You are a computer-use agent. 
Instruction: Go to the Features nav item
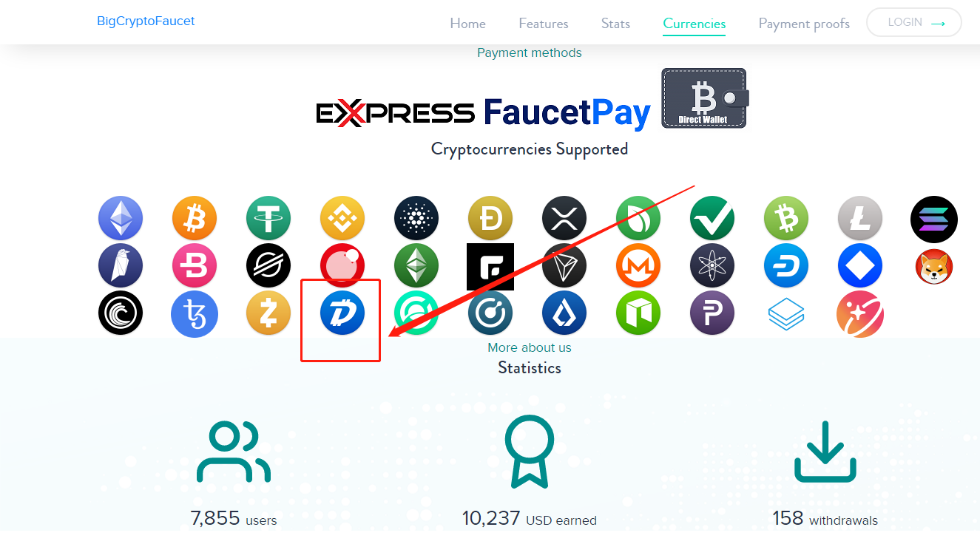pos(544,24)
